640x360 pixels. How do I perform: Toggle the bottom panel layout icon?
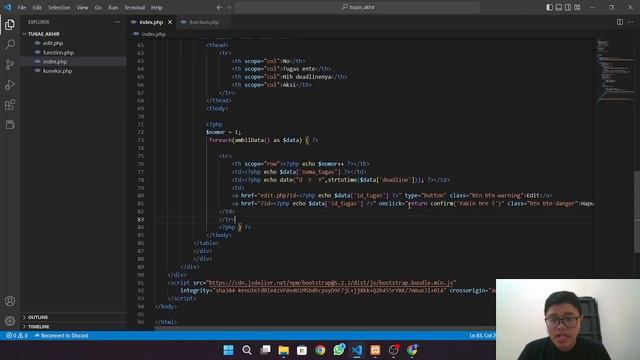coord(559,7)
